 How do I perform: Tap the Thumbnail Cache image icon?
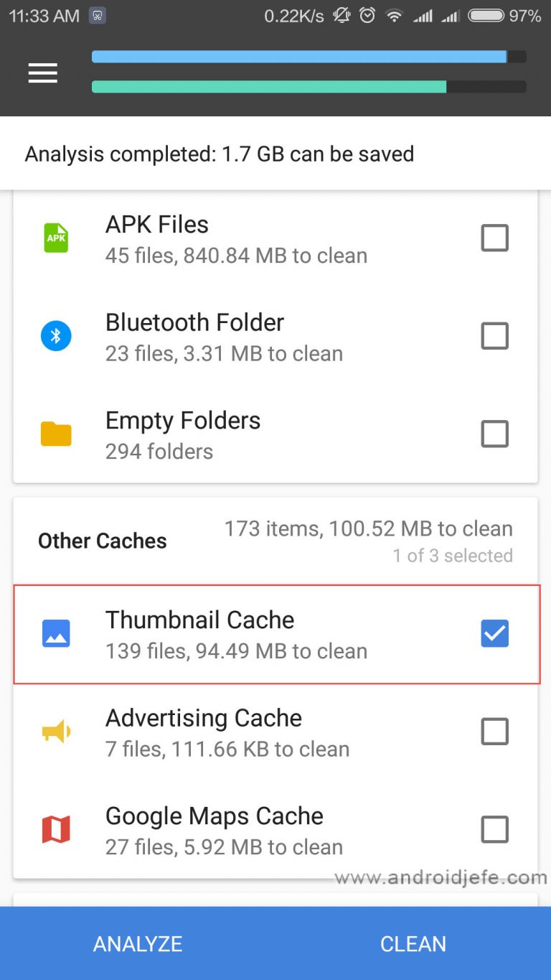click(x=56, y=634)
